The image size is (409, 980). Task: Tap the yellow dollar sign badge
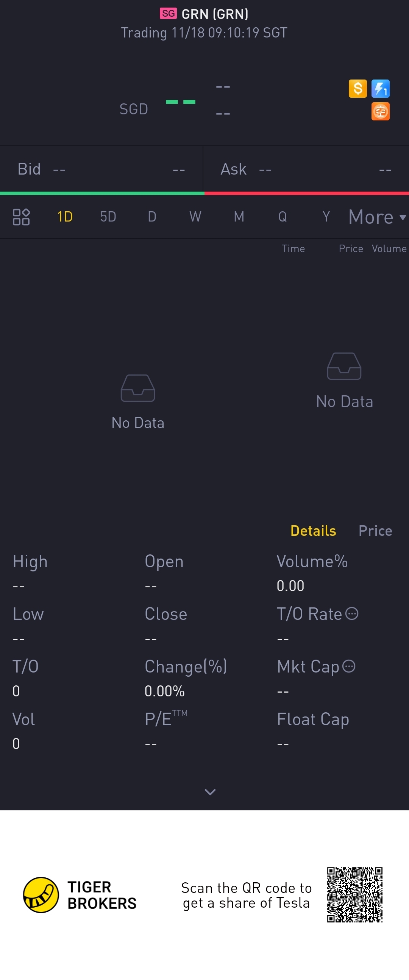357,89
